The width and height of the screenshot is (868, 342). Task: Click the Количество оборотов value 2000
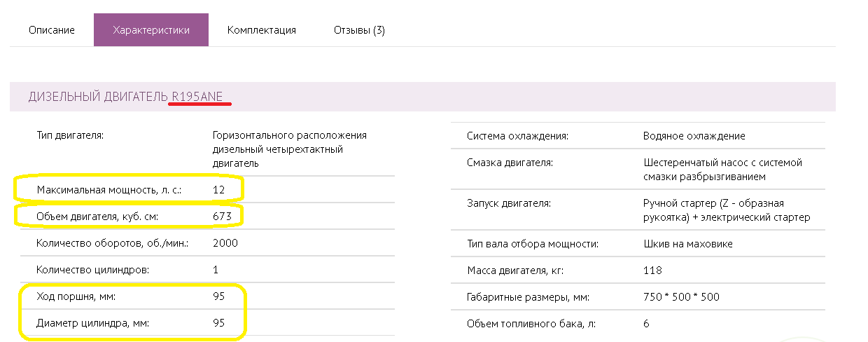[225, 243]
